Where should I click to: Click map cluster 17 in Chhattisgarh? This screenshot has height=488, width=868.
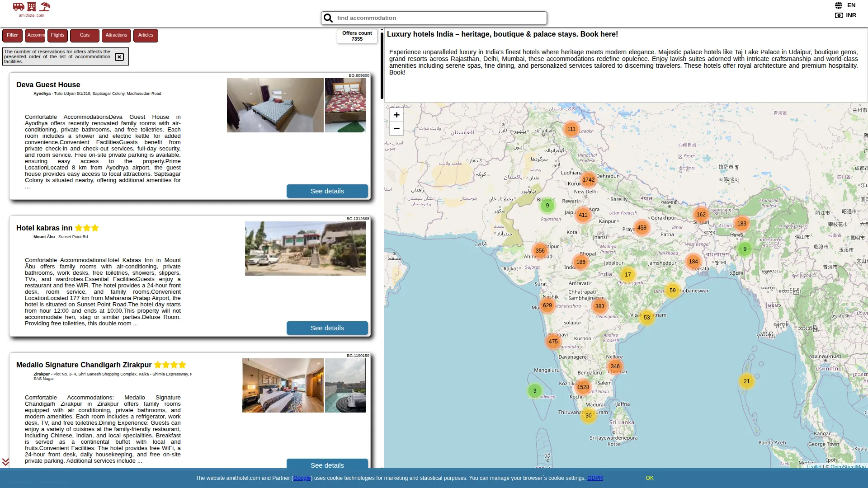(628, 275)
